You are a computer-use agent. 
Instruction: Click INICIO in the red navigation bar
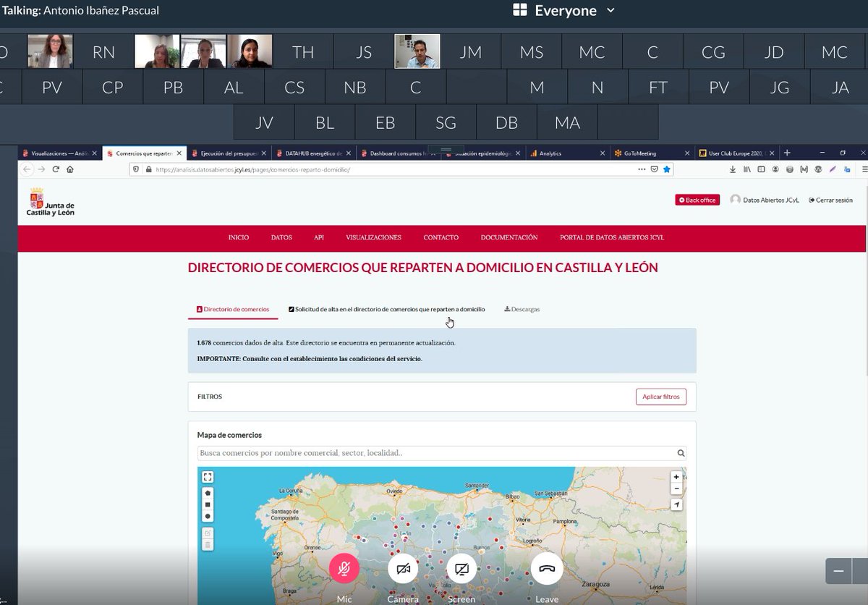[x=239, y=237]
